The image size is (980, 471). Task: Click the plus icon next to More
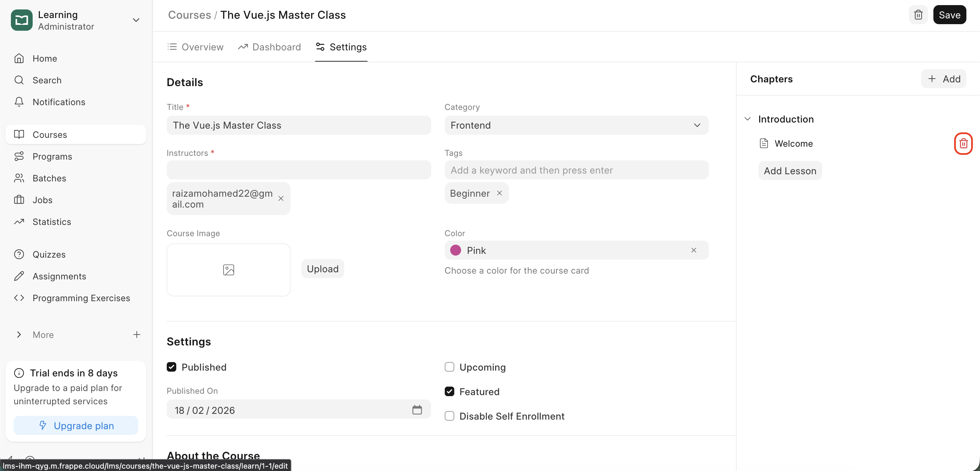click(136, 335)
